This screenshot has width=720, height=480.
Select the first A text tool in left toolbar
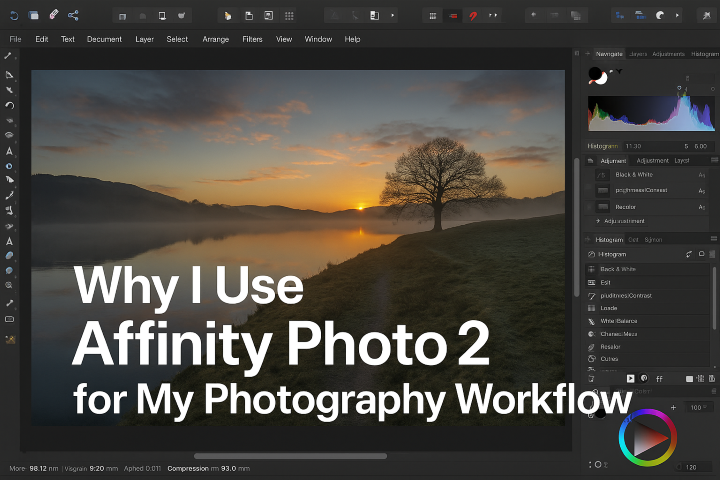(x=9, y=151)
